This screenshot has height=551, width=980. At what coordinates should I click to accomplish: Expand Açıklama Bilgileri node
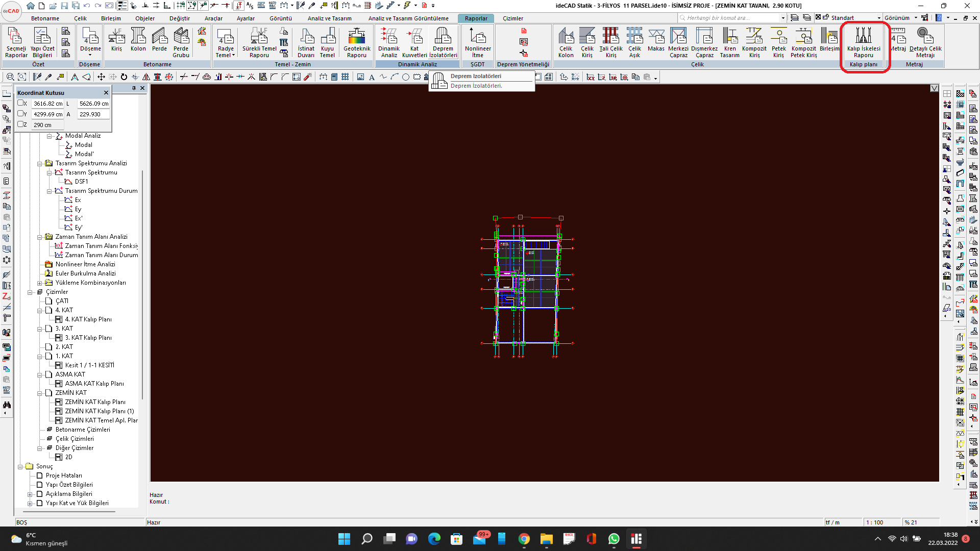click(x=30, y=494)
